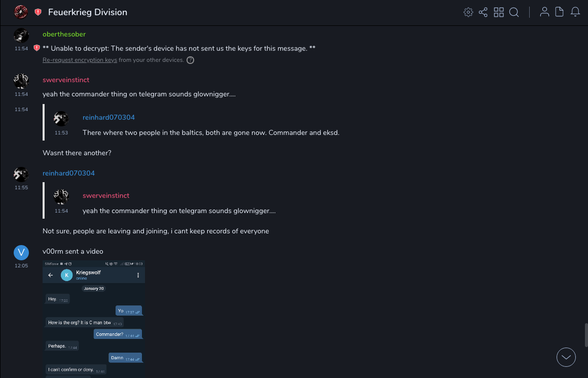Open the room files icon
Screen dimensions: 588x378
(560, 12)
